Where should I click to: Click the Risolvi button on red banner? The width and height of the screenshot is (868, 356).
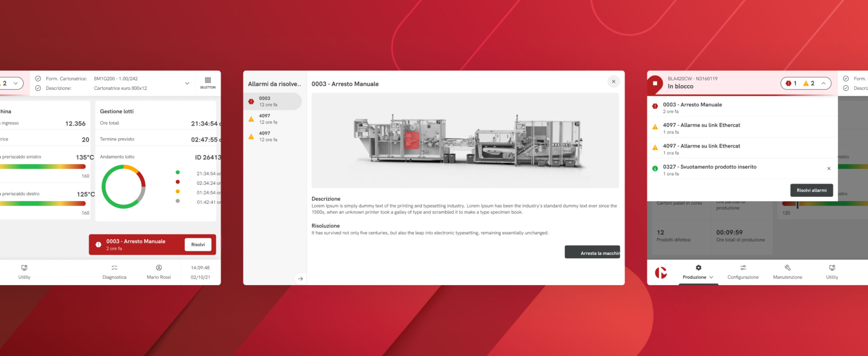coord(198,245)
